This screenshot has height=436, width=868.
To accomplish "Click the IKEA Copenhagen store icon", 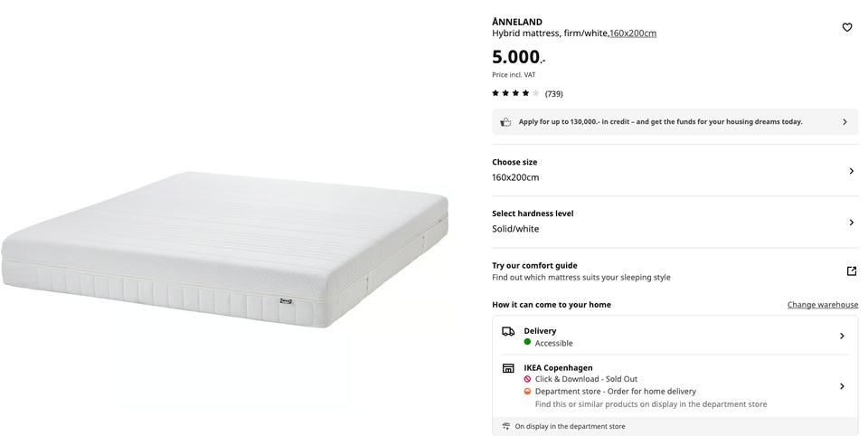I will coord(508,368).
